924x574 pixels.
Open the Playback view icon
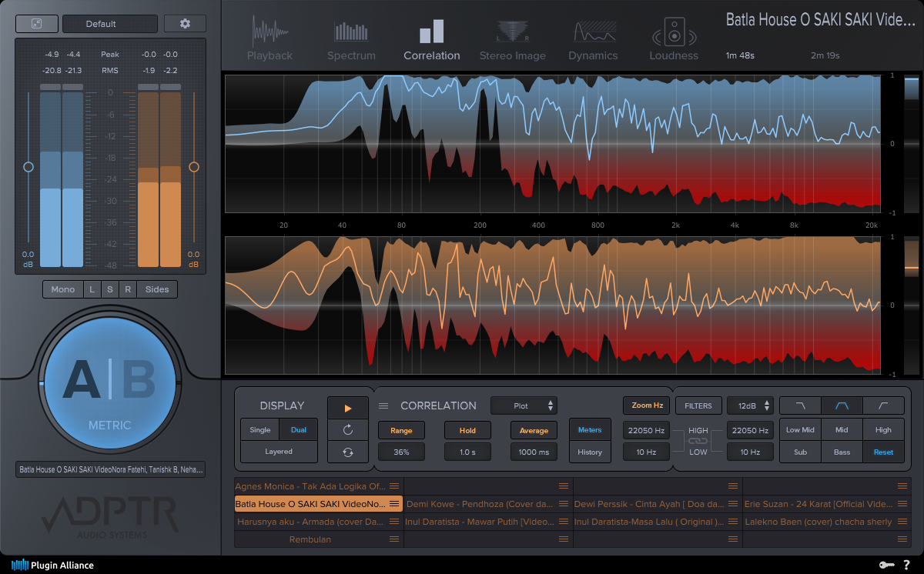tap(269, 32)
